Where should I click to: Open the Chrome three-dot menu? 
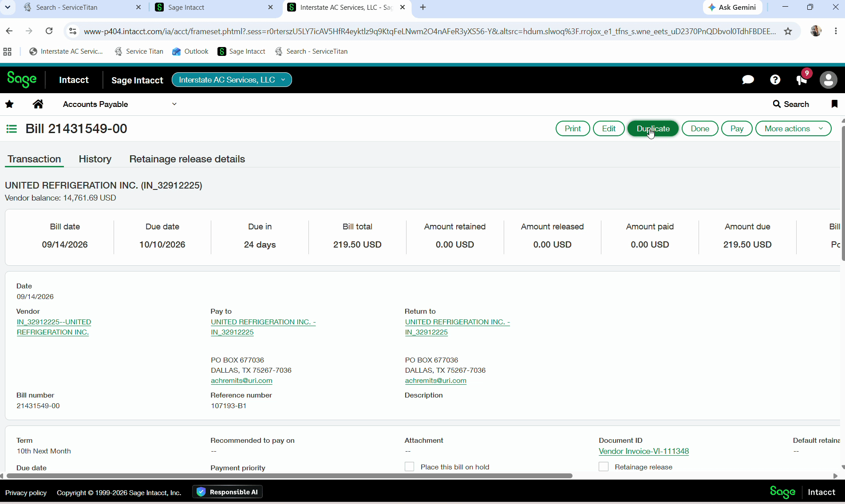(836, 31)
